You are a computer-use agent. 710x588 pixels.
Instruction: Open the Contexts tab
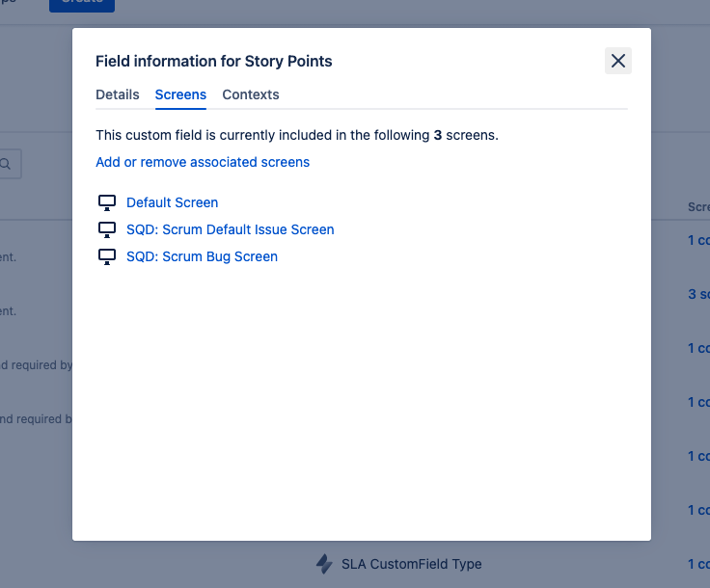251,94
